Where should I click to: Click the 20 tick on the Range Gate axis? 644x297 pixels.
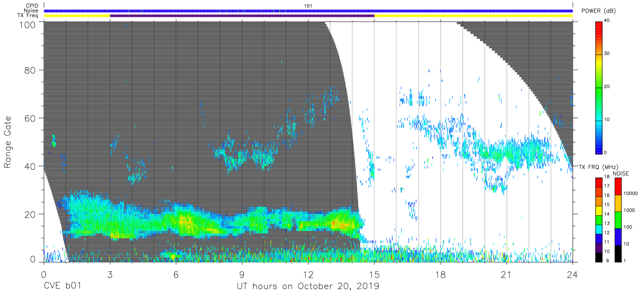point(30,214)
